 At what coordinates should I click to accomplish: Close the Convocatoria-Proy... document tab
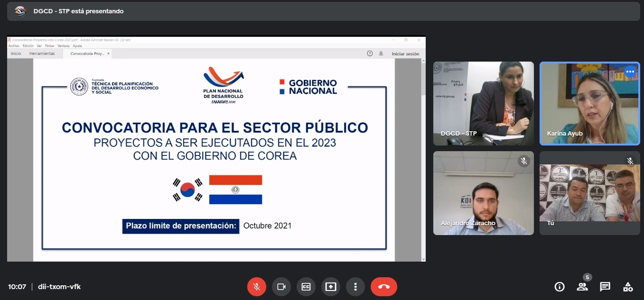click(108, 54)
